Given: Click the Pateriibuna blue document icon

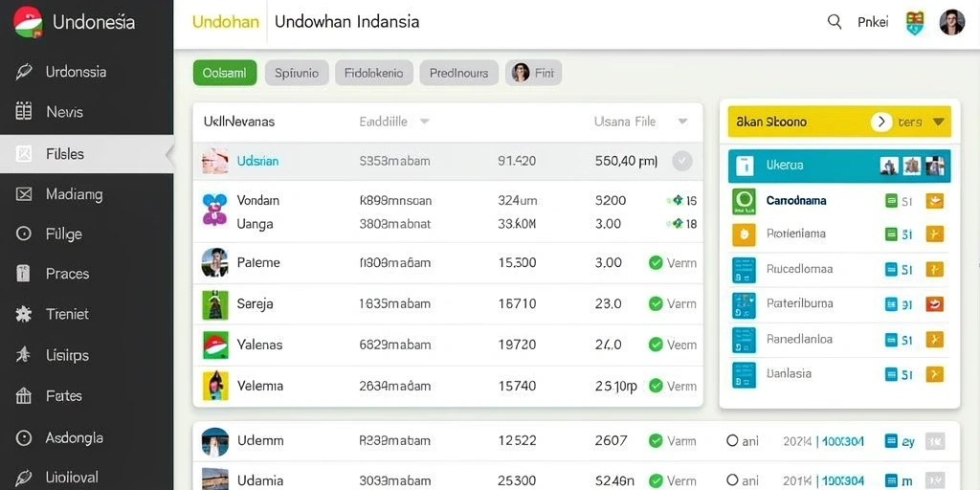Looking at the screenshot, I should [744, 305].
